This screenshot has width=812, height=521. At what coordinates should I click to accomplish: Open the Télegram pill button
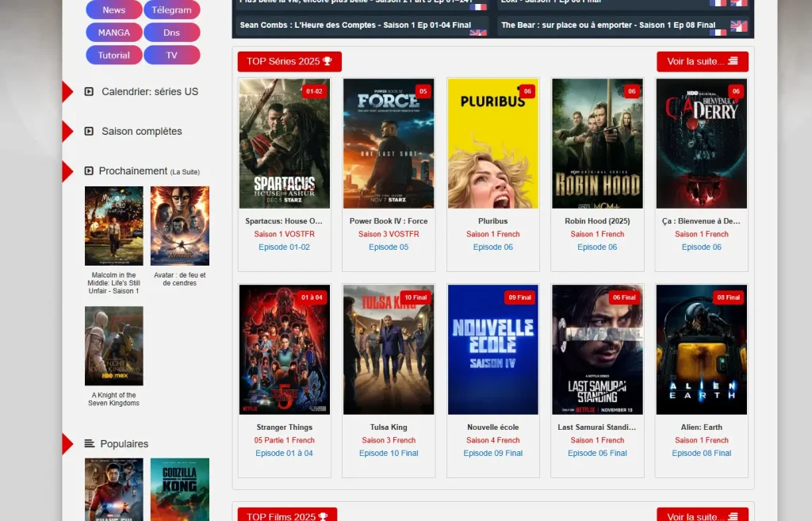coord(171,10)
